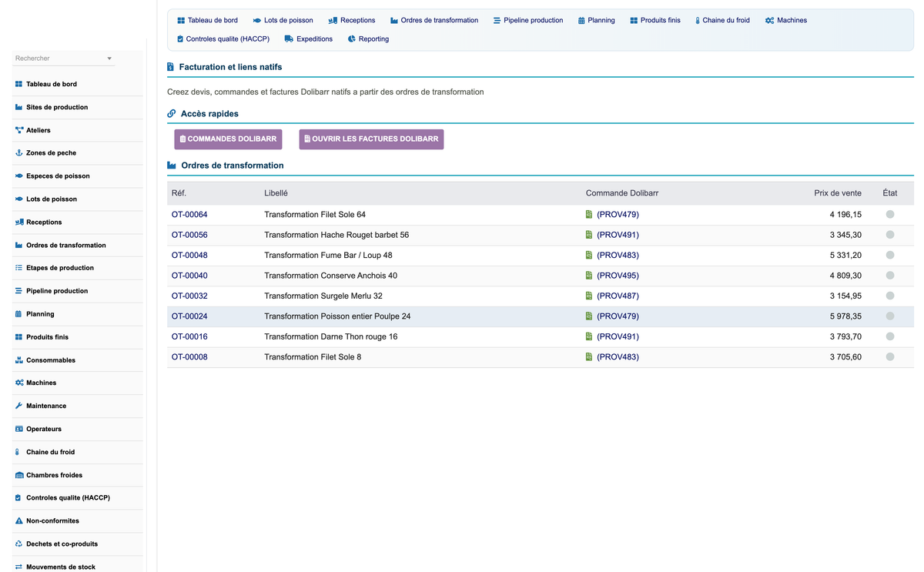Open order reference OT-00048
924x572 pixels.
tap(189, 256)
